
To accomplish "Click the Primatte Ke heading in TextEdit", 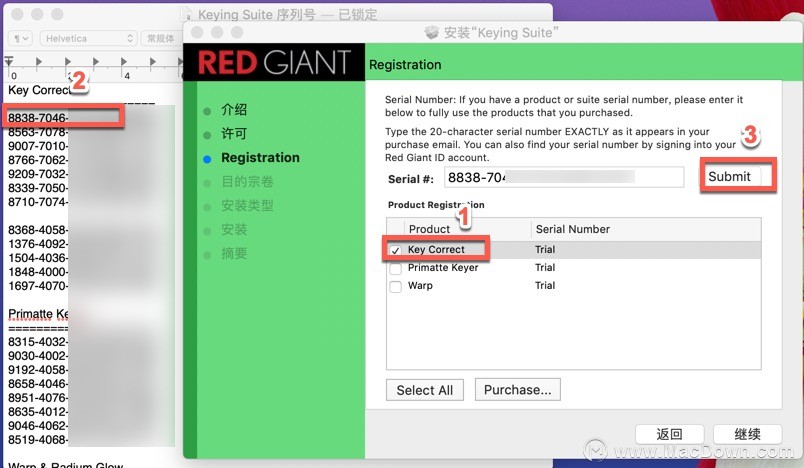I will [38, 314].
